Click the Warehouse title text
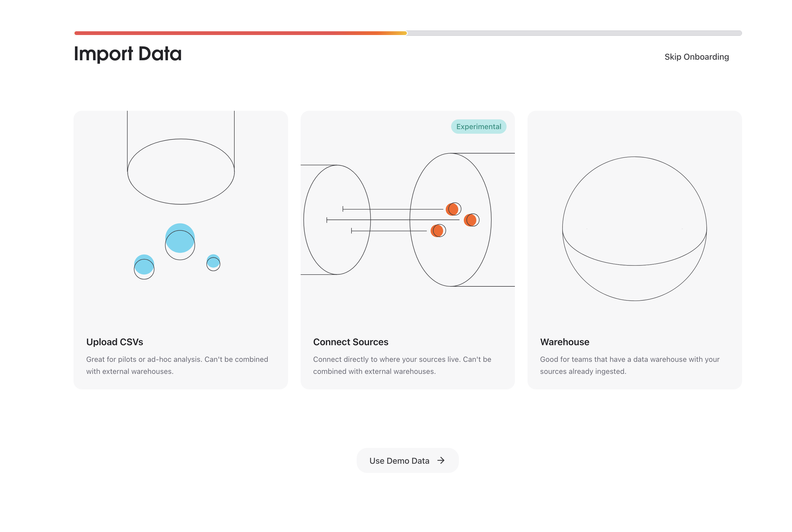This screenshot has width=792, height=532. point(565,342)
